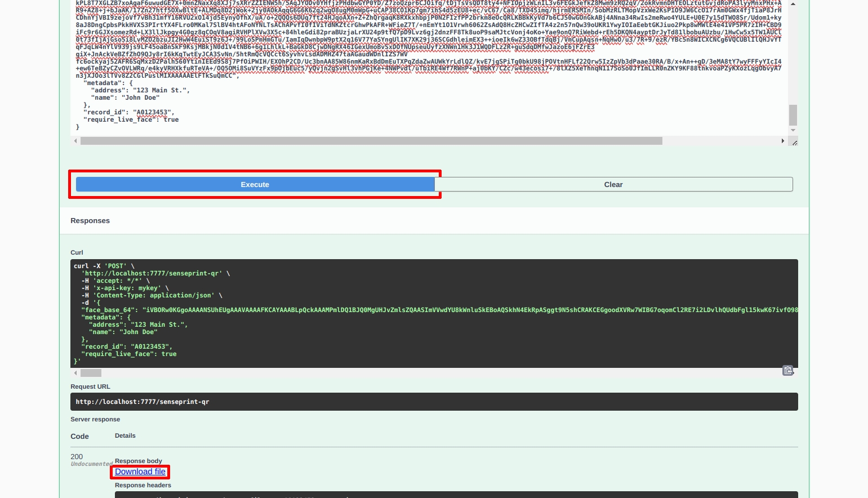This screenshot has height=498, width=868.
Task: Click the Request URL localhost:7777 text box
Action: pyautogui.click(x=434, y=402)
